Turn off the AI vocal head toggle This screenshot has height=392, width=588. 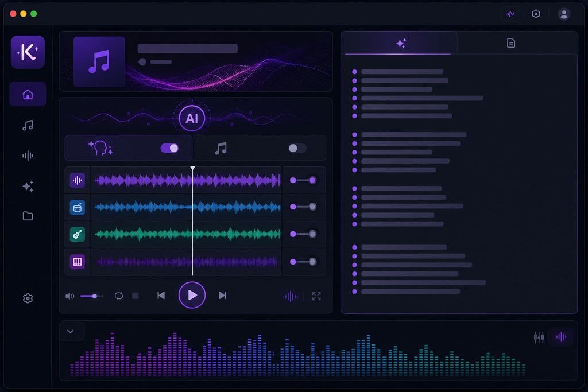[x=169, y=148]
